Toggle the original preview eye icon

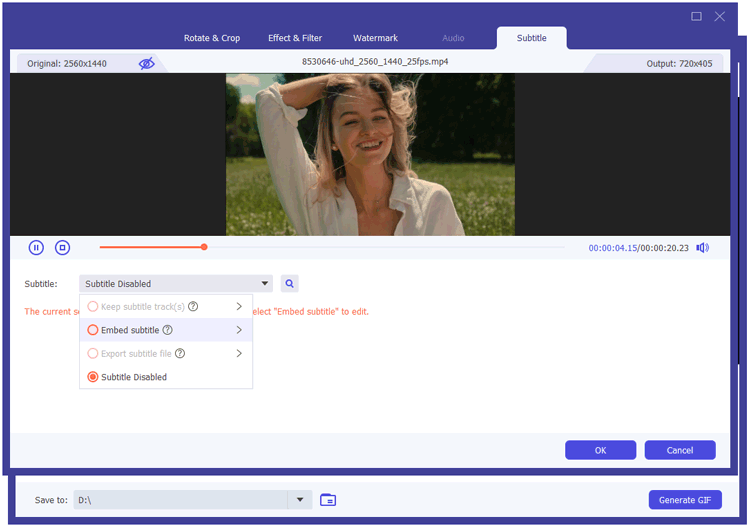point(146,64)
